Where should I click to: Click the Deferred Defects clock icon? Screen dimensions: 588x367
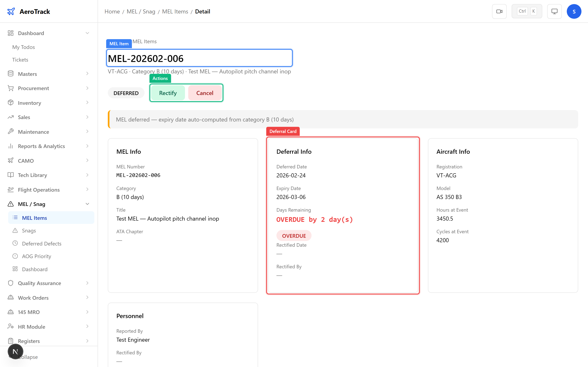16,243
